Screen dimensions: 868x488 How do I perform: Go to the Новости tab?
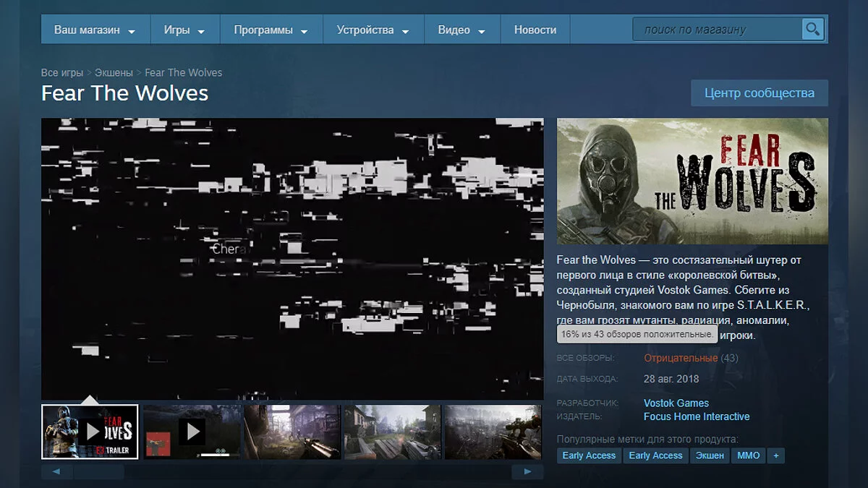coord(535,30)
